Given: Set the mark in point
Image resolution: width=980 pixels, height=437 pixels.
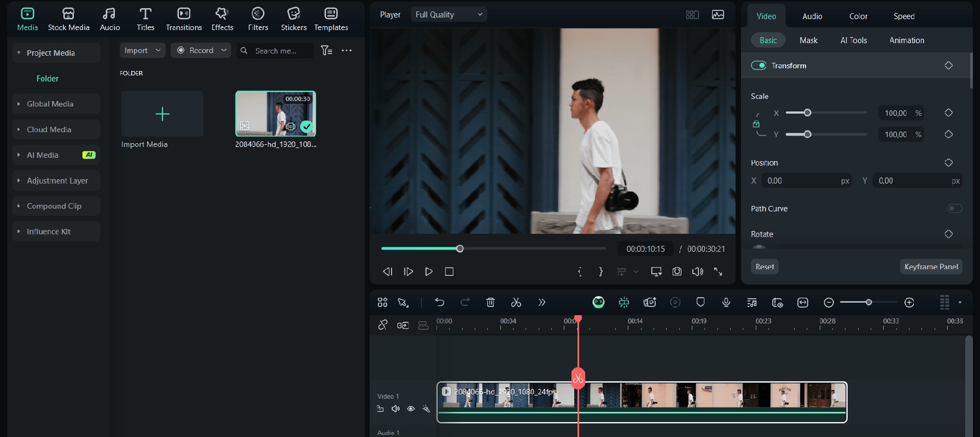Looking at the screenshot, I should coord(580,271).
